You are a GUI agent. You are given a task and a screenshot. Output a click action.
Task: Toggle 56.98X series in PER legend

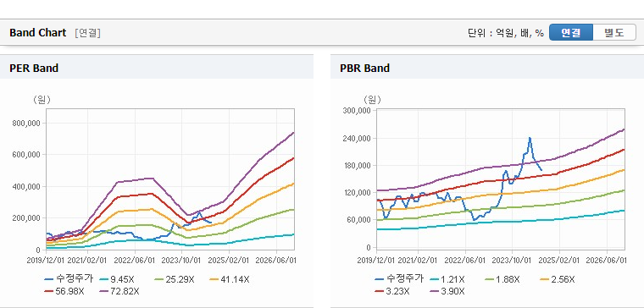click(x=64, y=291)
